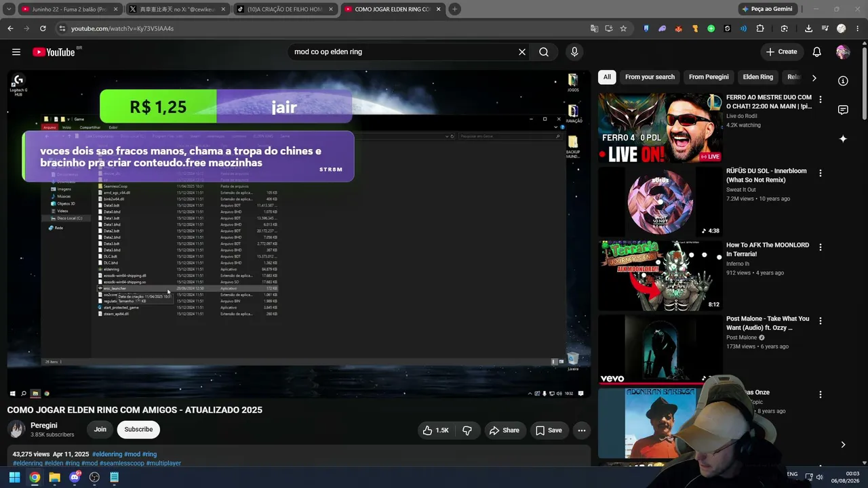This screenshot has height=488, width=868.
Task: Click the magnifier search button
Action: click(x=544, y=52)
